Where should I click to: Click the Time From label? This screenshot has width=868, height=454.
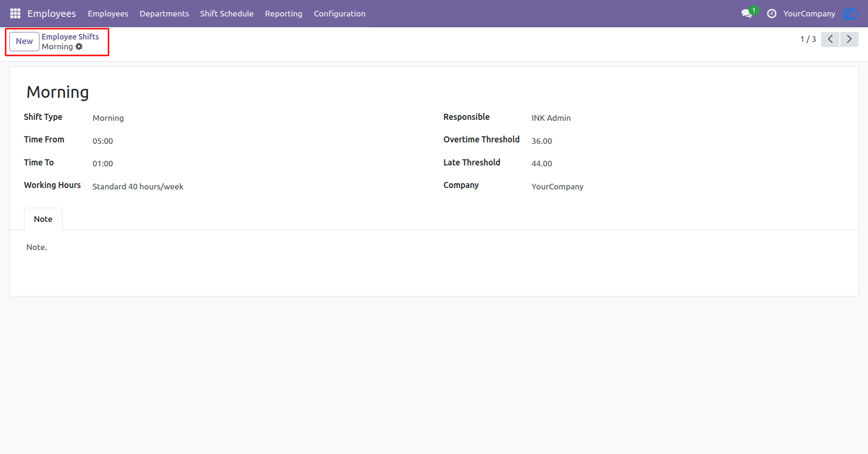[44, 140]
